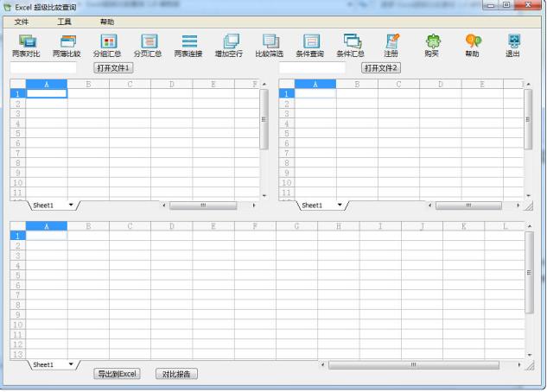547x392 pixels.
Task: Minimize the Excel 超级比较查询 window
Action: [491, 5]
